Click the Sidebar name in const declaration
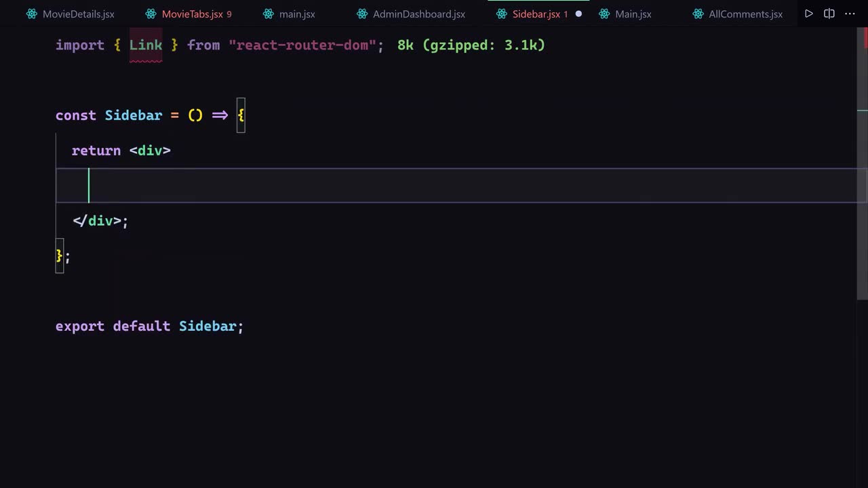 (x=134, y=115)
